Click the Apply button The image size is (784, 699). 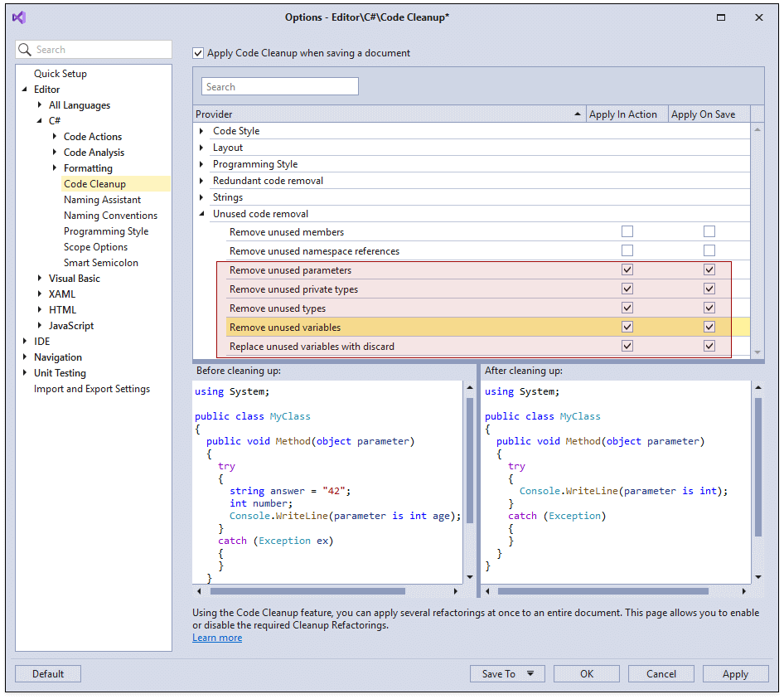pyautogui.click(x=735, y=673)
